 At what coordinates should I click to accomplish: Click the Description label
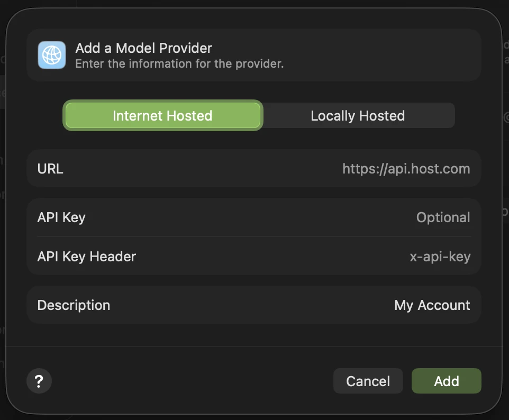pyautogui.click(x=74, y=305)
